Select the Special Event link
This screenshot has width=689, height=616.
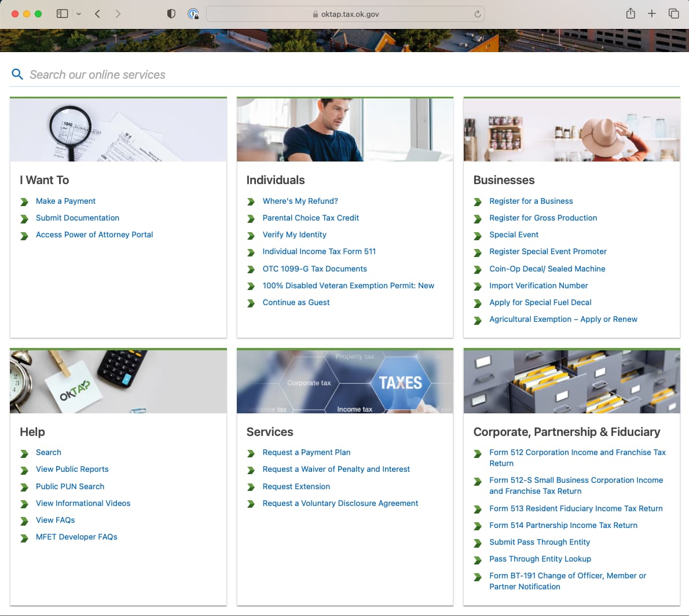click(514, 234)
